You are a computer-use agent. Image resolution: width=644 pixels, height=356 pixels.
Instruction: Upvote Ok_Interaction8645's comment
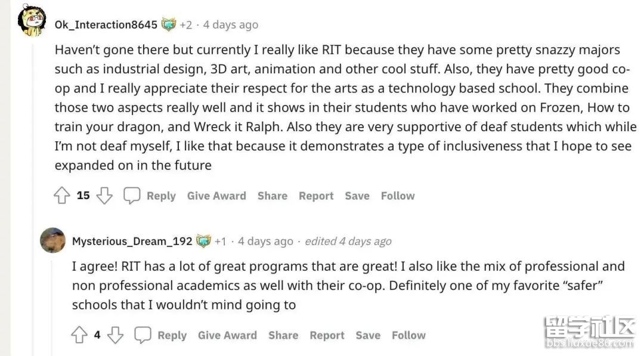(x=62, y=196)
